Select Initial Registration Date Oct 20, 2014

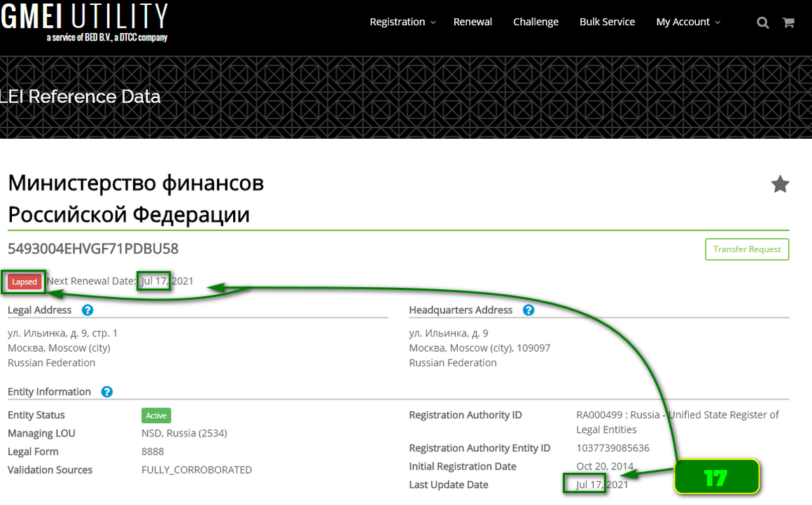(605, 466)
